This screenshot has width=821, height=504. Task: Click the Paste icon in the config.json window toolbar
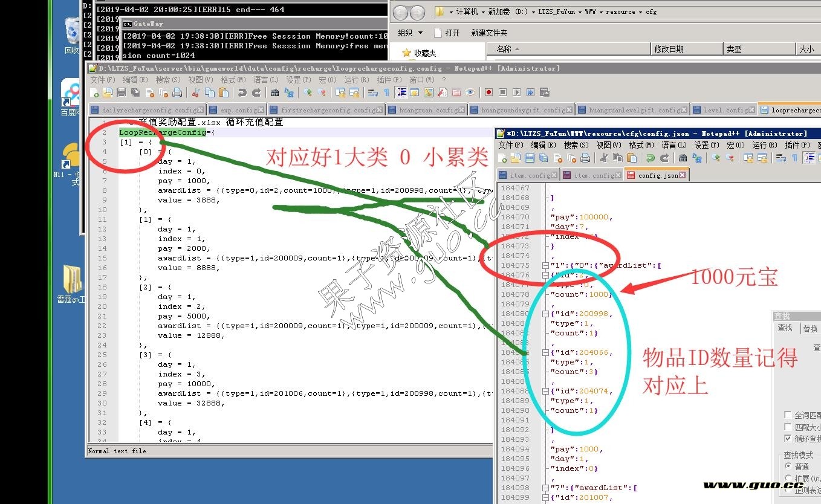click(x=632, y=158)
